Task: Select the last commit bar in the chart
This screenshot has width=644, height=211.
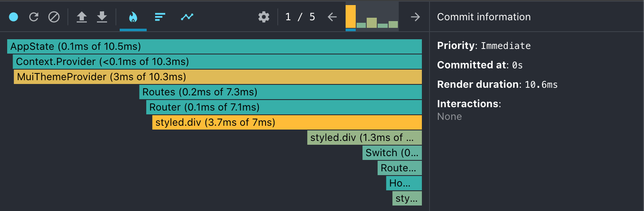Action: 393,24
